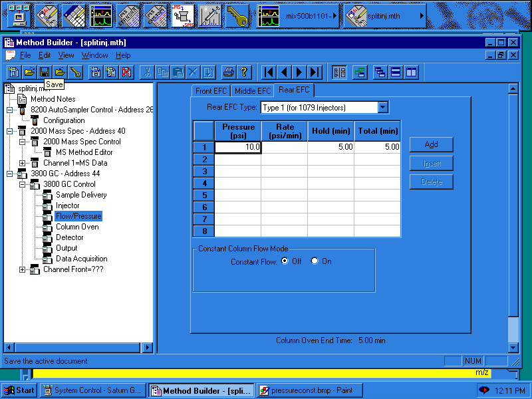Go to next section with right arrow icon

click(x=299, y=72)
